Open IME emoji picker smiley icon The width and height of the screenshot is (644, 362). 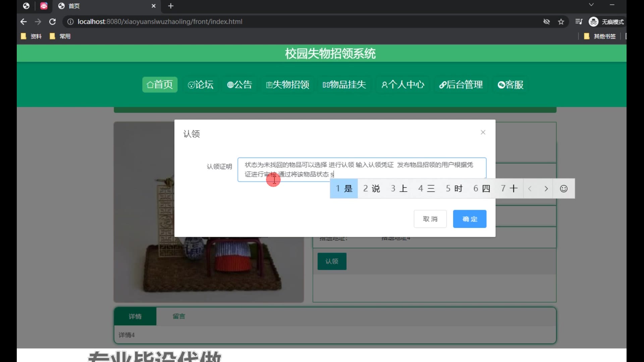[x=564, y=189]
